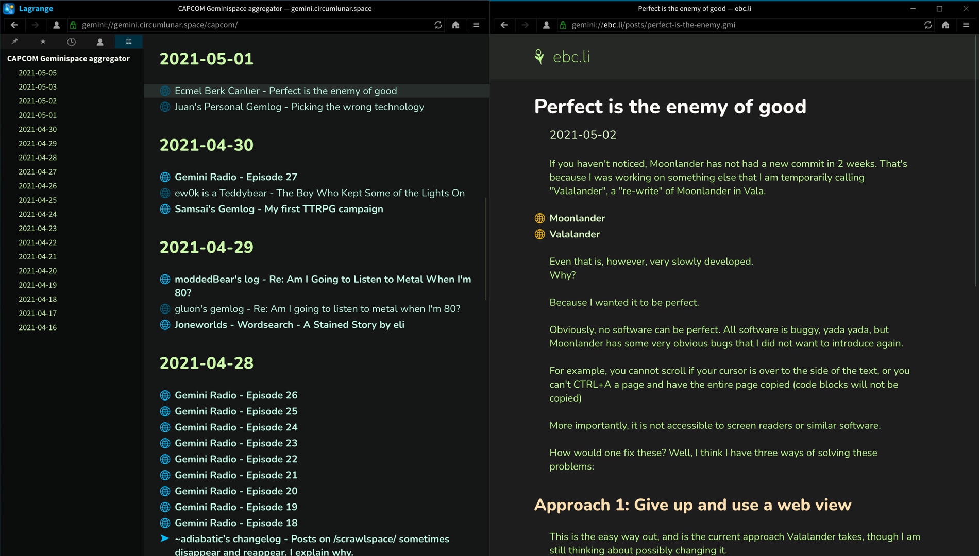Reload the CAPCOM page in left pane

coord(438,25)
